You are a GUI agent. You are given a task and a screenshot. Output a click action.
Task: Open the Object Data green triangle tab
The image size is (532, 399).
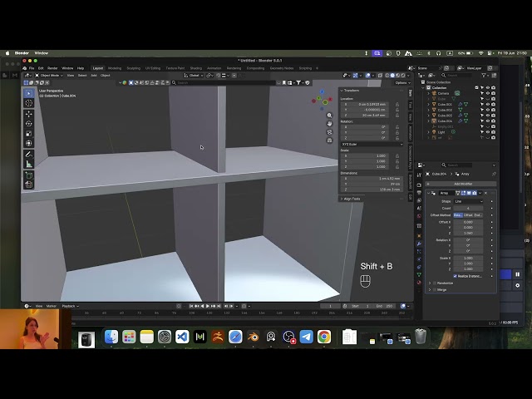(419, 274)
